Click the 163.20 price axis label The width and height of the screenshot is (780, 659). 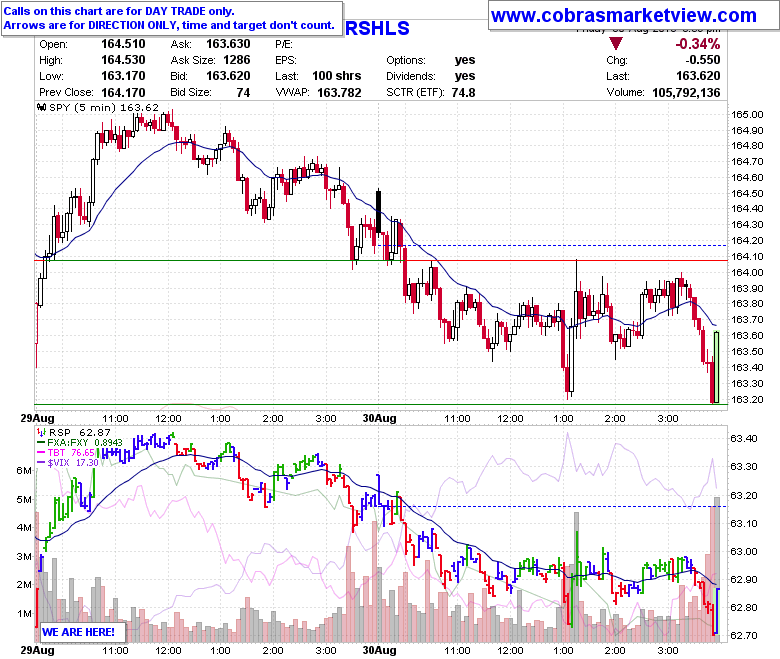point(747,400)
